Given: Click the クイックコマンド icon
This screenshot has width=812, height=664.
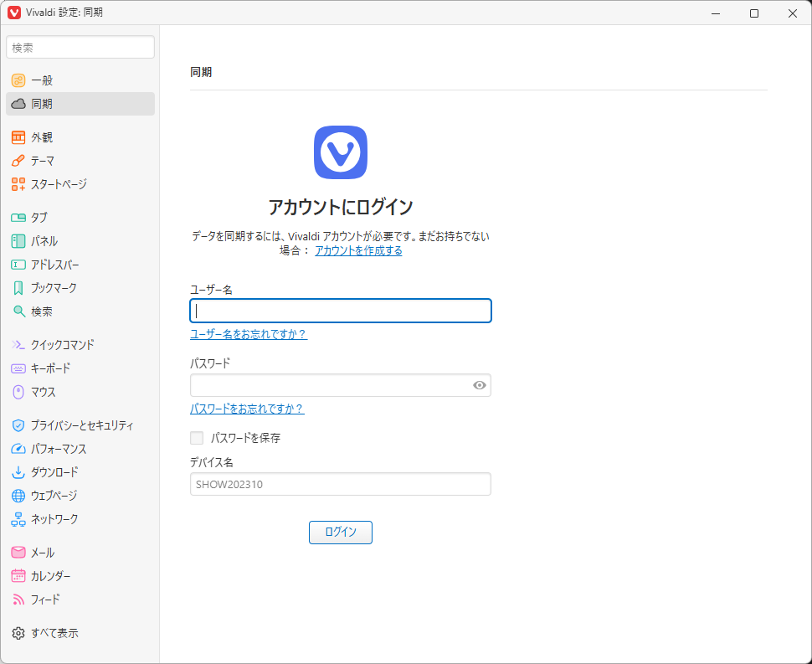Looking at the screenshot, I should point(18,344).
